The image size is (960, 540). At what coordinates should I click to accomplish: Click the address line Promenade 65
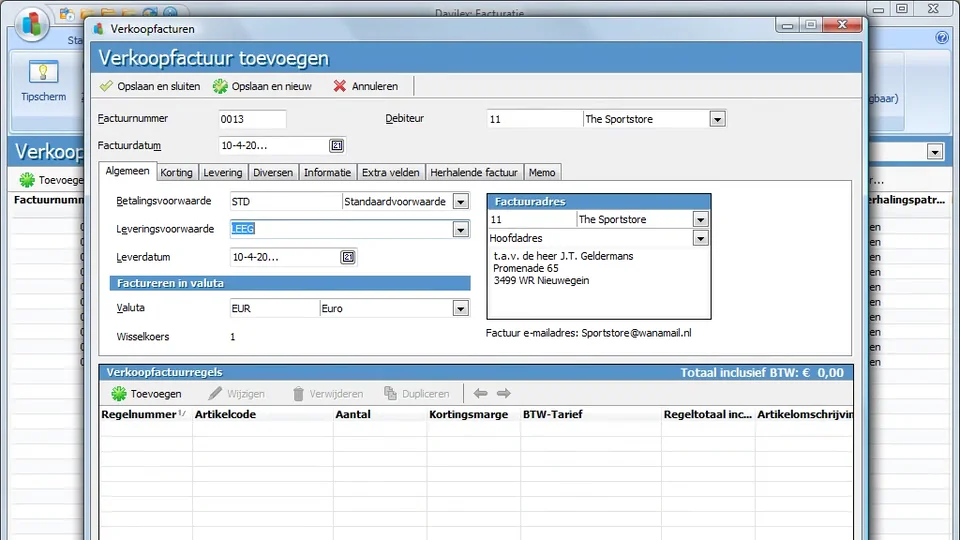click(x=526, y=268)
